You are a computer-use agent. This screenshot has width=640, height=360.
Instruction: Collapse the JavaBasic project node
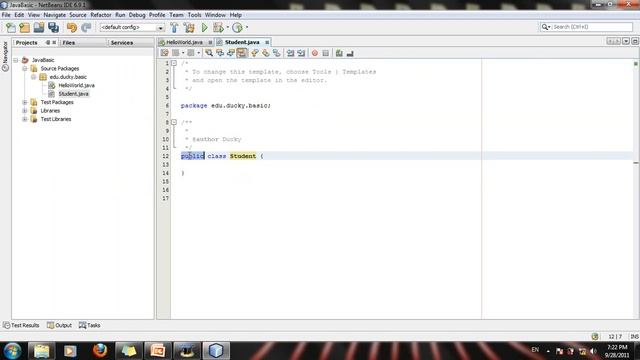tap(16, 60)
